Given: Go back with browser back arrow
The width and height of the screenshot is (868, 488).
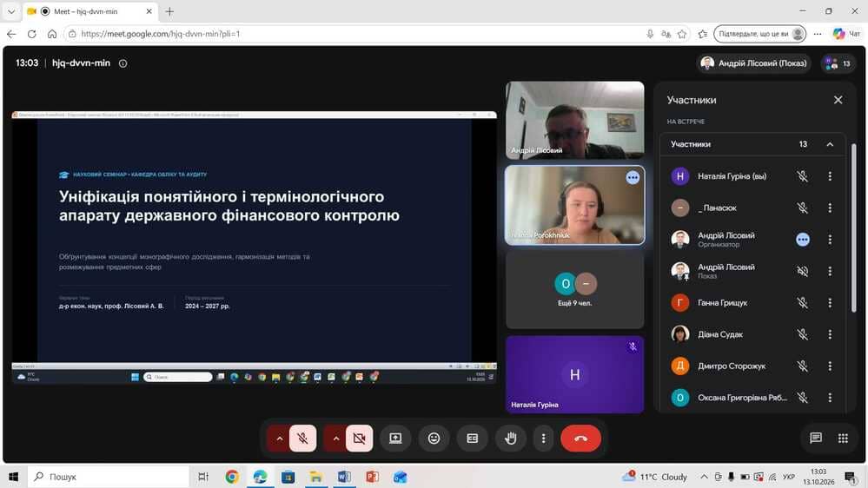Looking at the screenshot, I should (x=11, y=34).
